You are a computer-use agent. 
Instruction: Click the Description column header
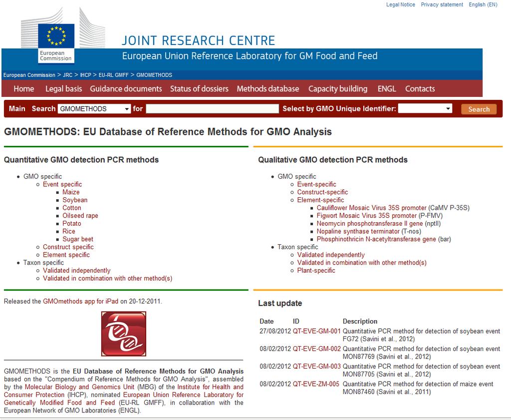360,321
